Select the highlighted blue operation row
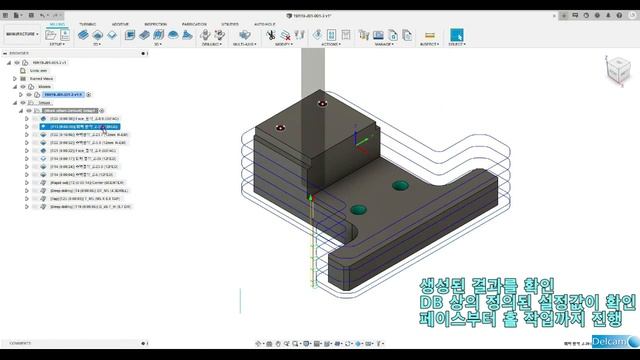The height and width of the screenshot is (360, 640). (x=80, y=127)
